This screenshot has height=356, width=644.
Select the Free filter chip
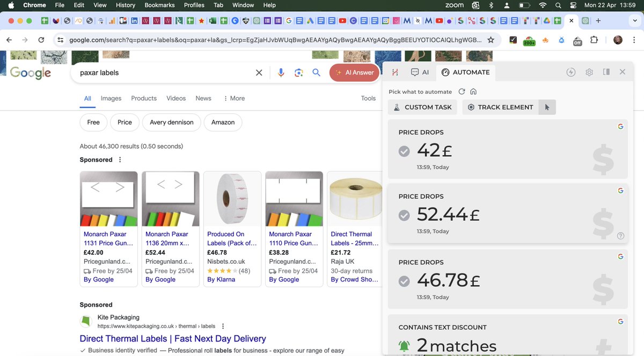[93, 122]
